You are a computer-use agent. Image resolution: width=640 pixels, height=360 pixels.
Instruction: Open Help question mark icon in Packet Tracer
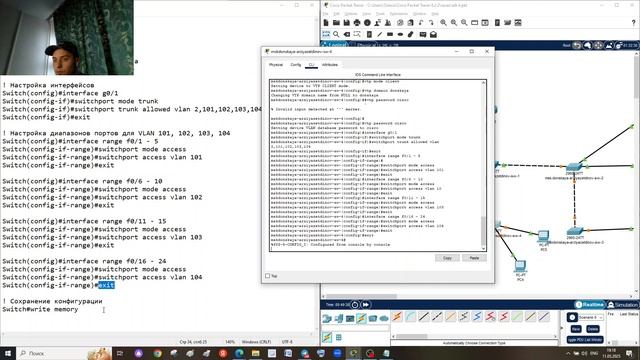click(633, 23)
